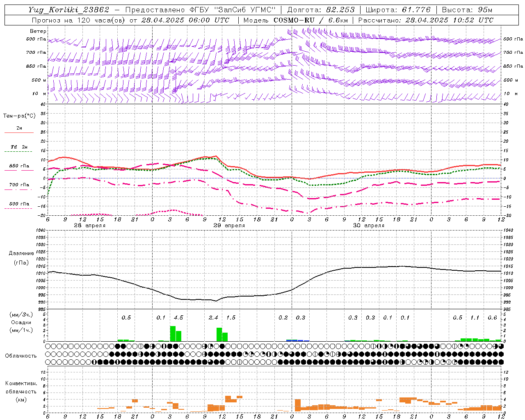Click the Ветер panel label
The height and width of the screenshot is (420, 525).
[x=38, y=31]
